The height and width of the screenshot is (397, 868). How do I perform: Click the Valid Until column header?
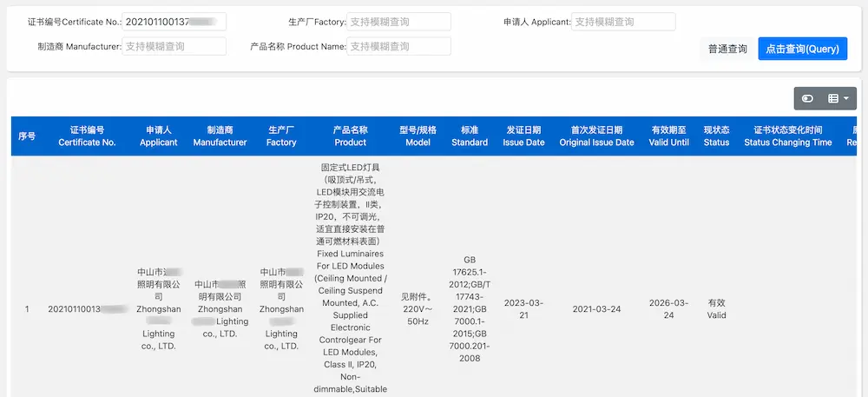[x=668, y=136]
